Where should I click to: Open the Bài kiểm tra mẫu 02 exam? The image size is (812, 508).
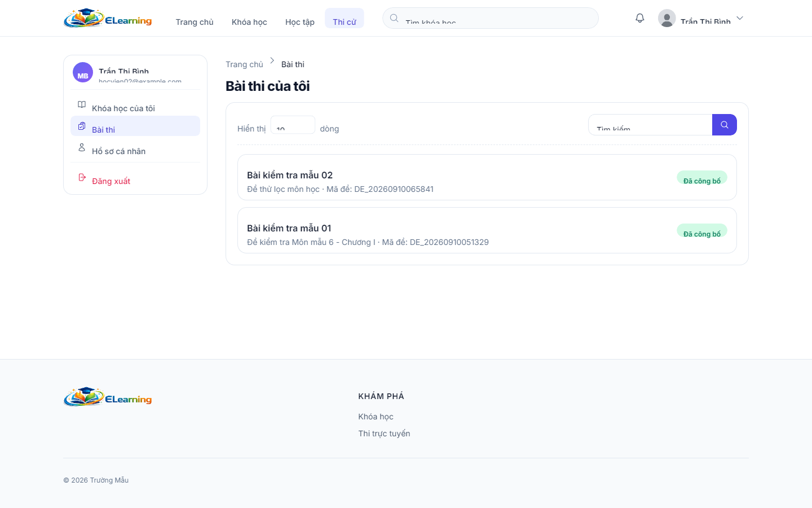487,177
